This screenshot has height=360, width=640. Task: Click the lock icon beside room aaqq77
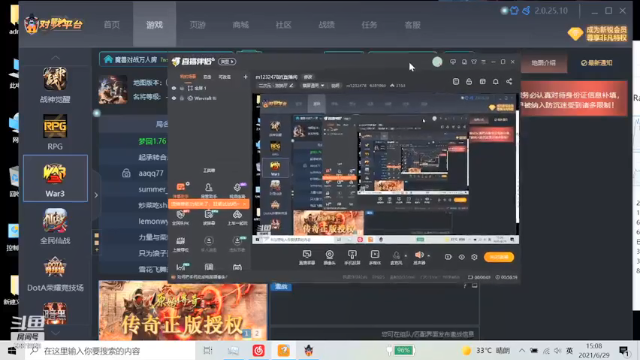(126, 173)
